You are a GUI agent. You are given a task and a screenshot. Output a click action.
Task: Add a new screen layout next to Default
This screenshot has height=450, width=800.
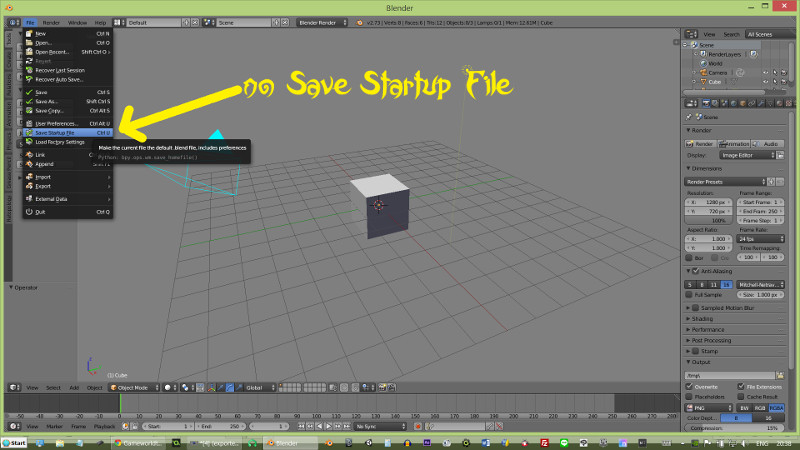pos(186,22)
